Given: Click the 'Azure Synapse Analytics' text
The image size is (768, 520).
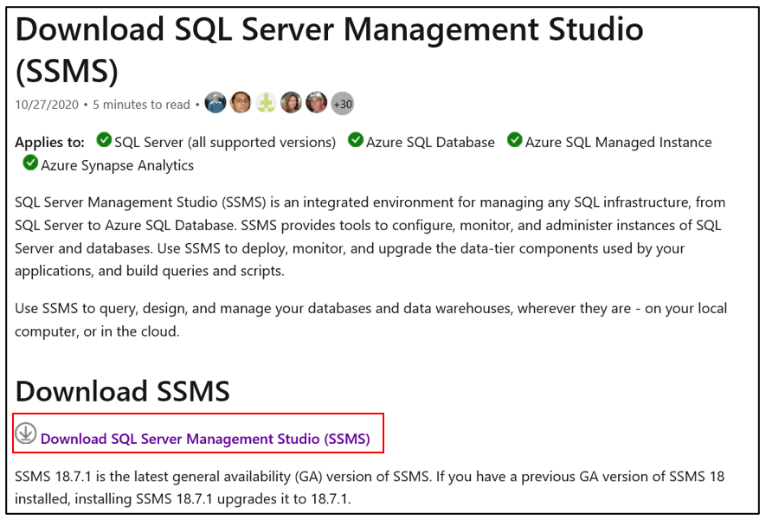Looking at the screenshot, I should (x=118, y=165).
